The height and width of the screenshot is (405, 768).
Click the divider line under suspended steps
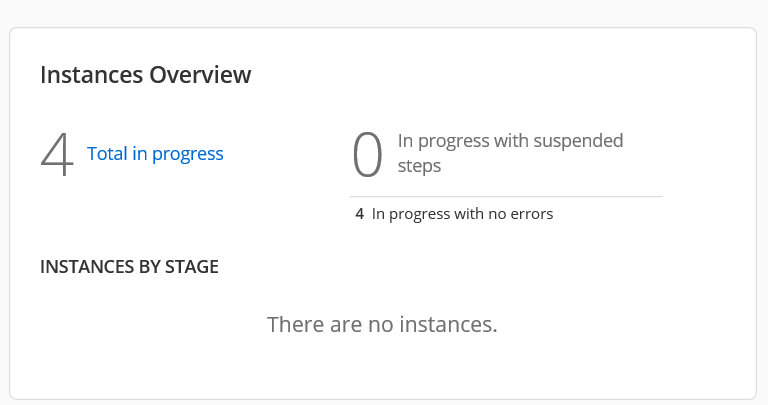pos(506,197)
